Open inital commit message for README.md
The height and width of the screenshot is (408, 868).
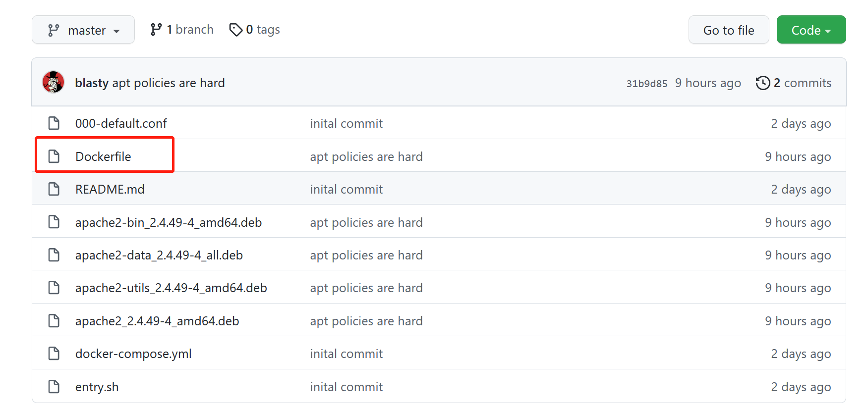[347, 189]
